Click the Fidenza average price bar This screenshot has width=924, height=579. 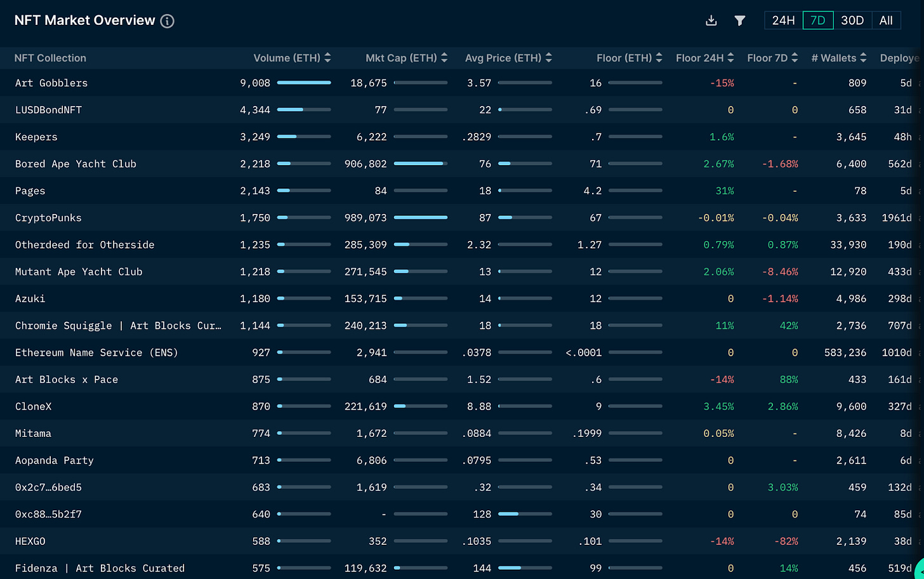(525, 568)
